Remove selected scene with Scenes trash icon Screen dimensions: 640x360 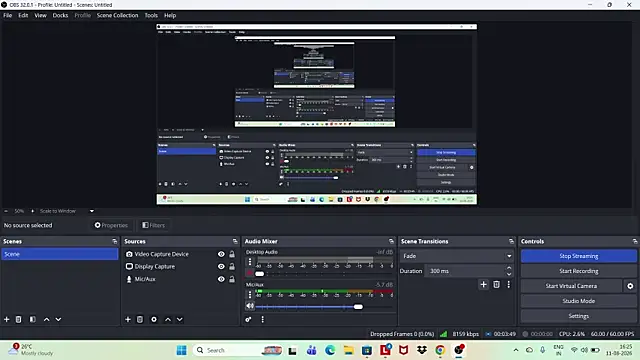(18, 319)
